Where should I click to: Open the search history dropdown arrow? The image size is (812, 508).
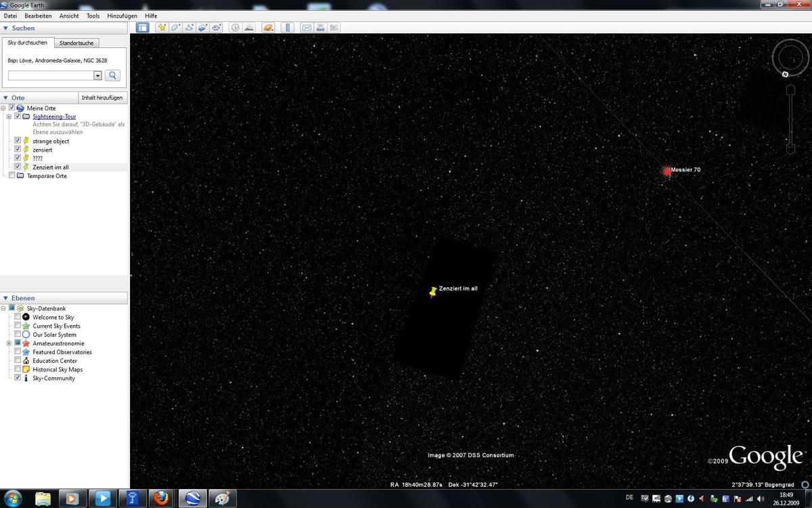(97, 76)
